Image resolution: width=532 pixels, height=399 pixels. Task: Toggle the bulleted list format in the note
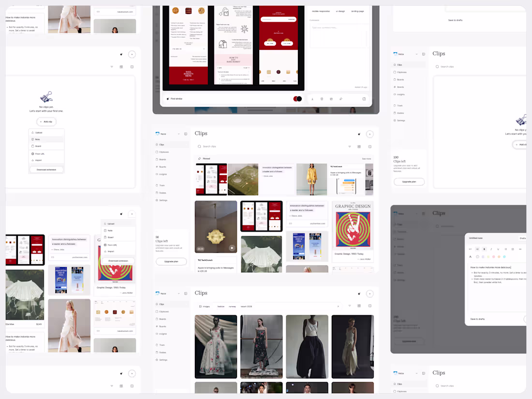505,249
